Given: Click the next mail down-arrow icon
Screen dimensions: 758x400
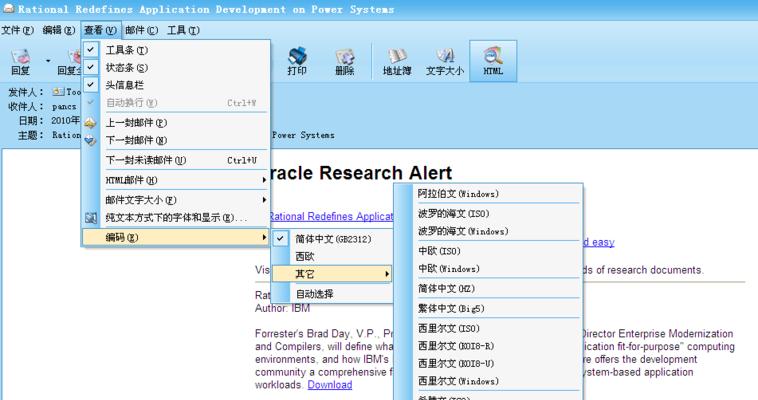Looking at the screenshot, I should click(x=90, y=140).
